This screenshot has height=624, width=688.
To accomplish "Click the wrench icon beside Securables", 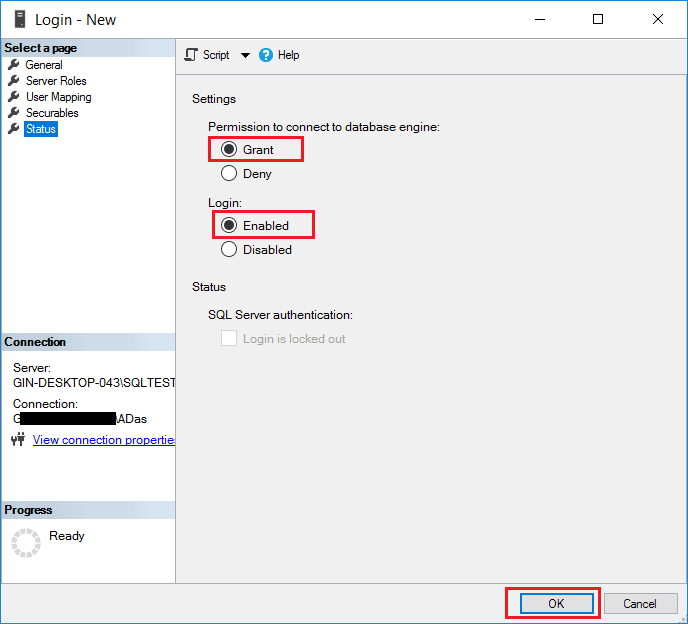I will [14, 113].
